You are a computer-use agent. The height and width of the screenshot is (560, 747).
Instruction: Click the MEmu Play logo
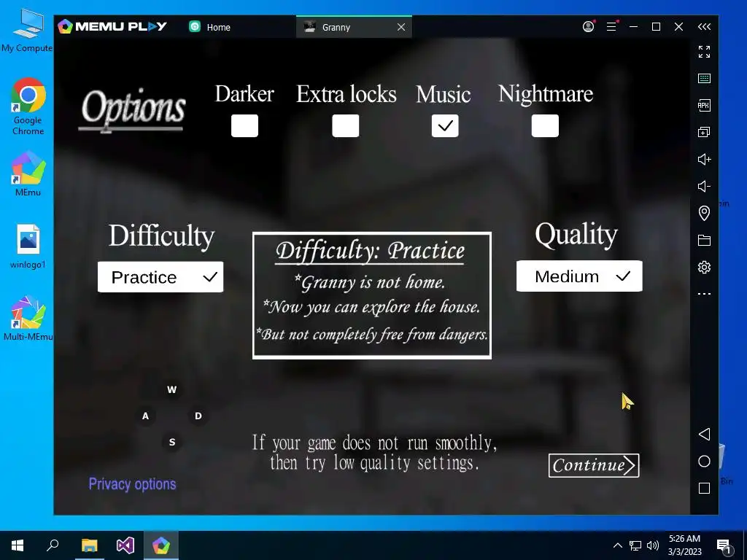[112, 26]
